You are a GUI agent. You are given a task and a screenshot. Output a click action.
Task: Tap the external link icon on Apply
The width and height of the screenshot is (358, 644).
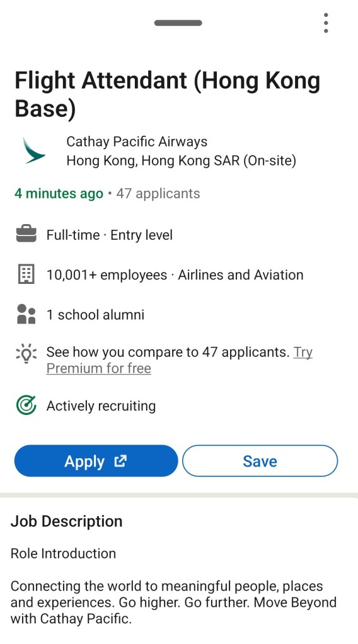[120, 461]
